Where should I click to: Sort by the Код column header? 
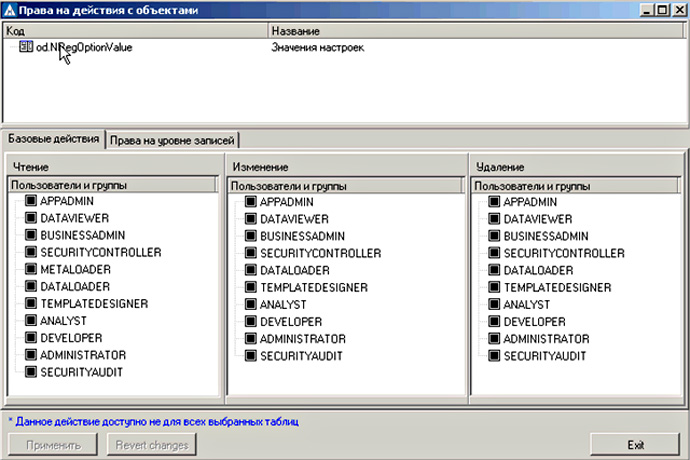point(134,31)
